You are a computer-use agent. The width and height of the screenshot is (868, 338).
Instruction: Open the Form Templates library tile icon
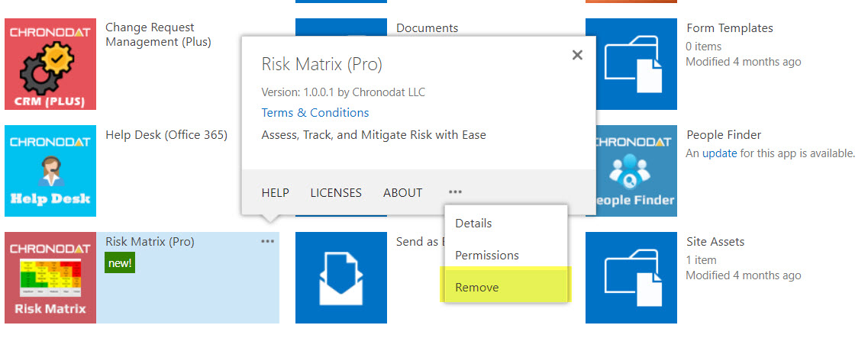point(631,64)
